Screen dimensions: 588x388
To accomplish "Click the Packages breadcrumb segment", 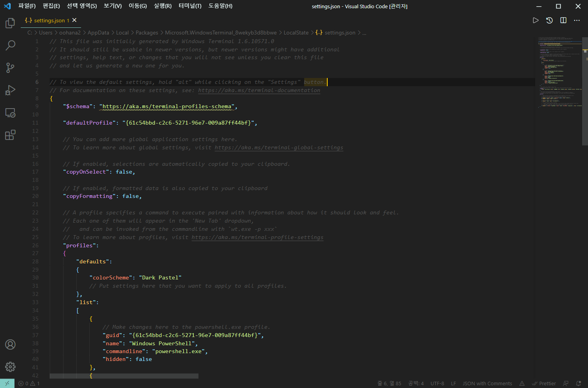I will (x=147, y=33).
